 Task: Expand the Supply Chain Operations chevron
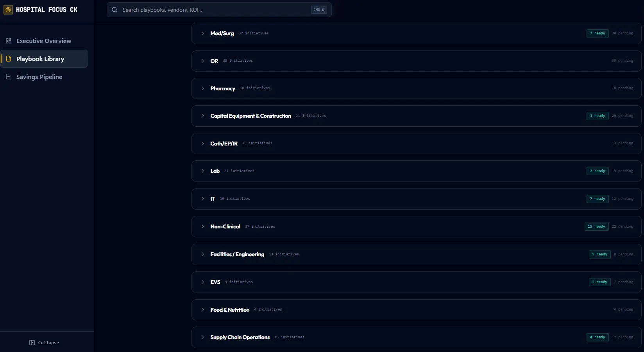click(202, 337)
